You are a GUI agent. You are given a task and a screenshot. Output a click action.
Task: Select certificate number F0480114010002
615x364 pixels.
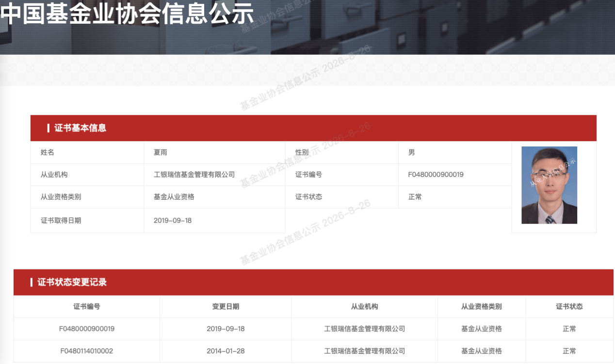click(x=87, y=351)
